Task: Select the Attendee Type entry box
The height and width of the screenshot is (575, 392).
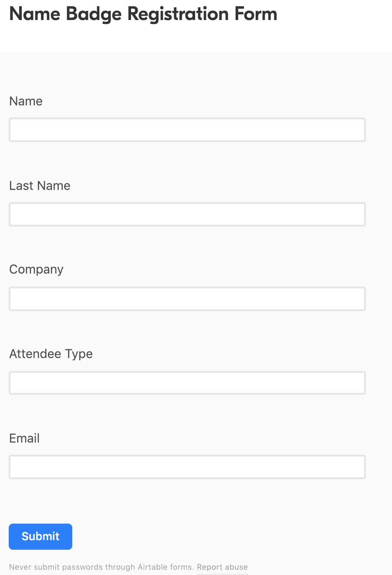Action: coord(186,382)
